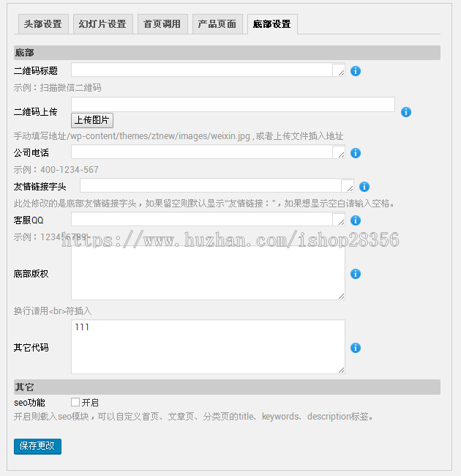Click resize handle of 底部版权 textarea
The height and width of the screenshot is (476, 461).
[x=342, y=297]
